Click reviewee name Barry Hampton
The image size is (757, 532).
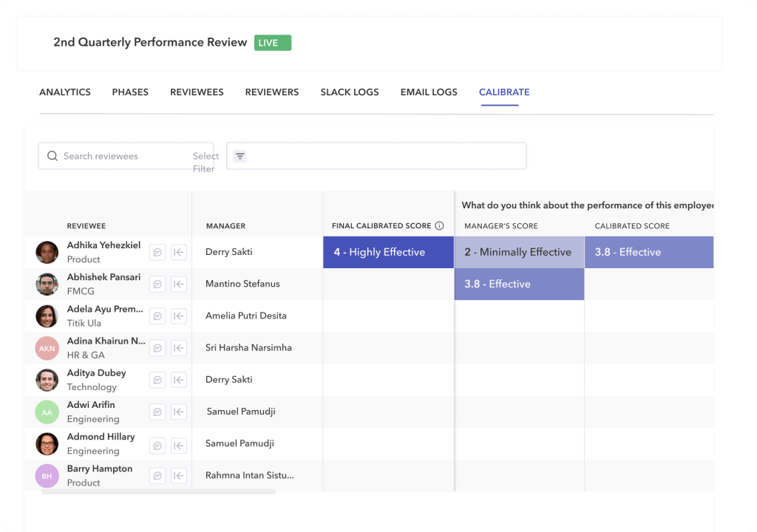coord(100,468)
